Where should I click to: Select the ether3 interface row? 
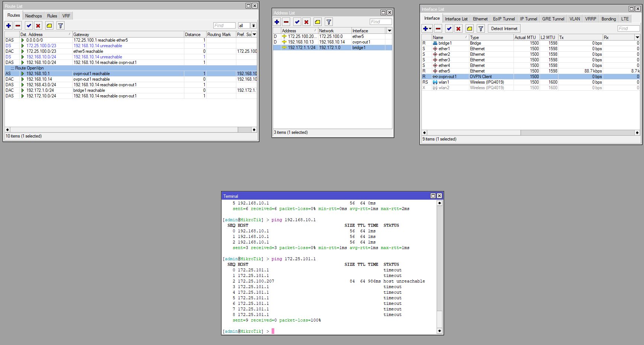click(531, 60)
